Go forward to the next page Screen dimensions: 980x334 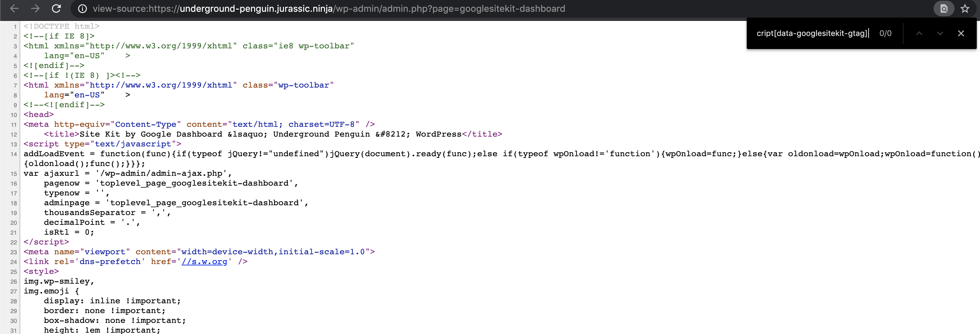pos(35,8)
